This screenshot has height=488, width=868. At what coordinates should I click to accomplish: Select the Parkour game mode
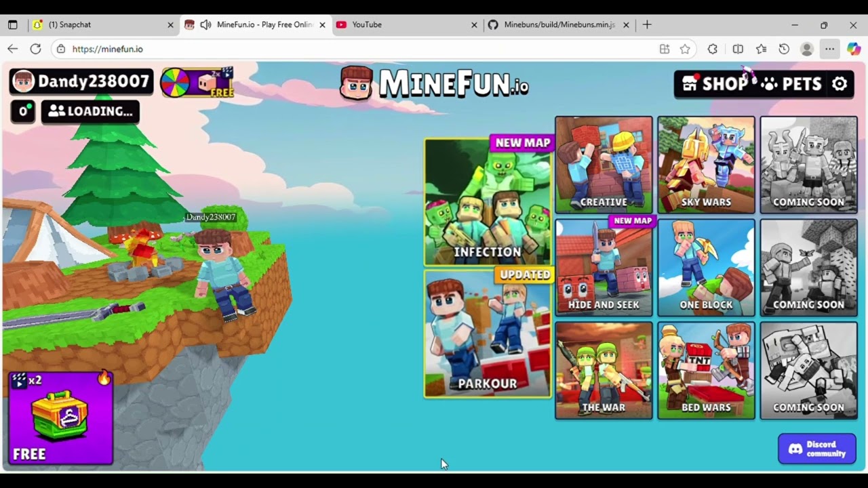tap(488, 333)
